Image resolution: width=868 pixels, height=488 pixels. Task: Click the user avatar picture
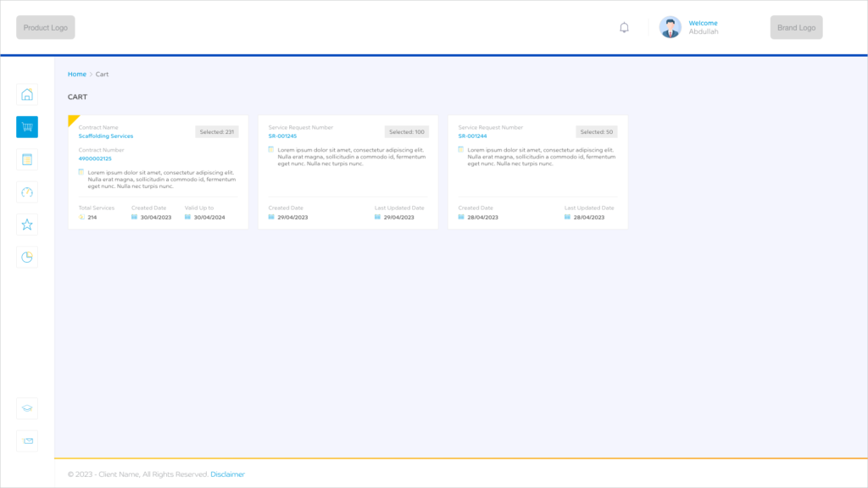tap(670, 27)
